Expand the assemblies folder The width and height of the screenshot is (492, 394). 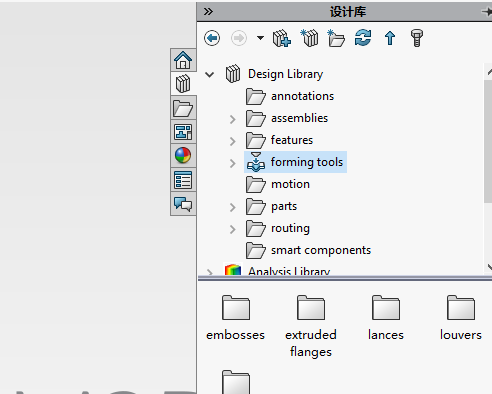click(233, 119)
